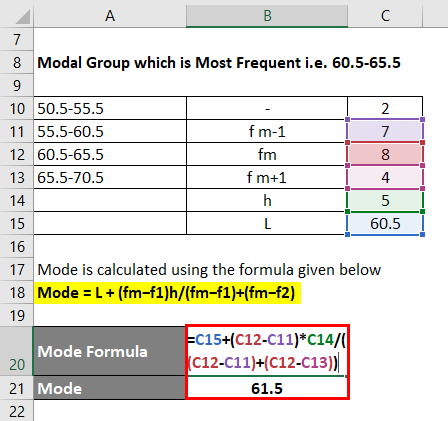Select row 12 header

[x=17, y=154]
